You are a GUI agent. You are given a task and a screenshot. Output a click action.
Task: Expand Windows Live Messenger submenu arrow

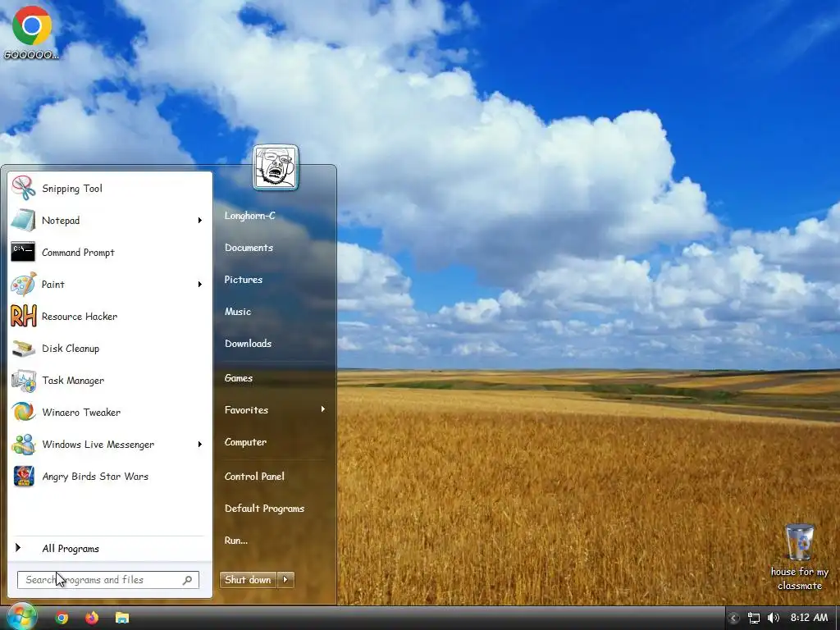click(200, 444)
